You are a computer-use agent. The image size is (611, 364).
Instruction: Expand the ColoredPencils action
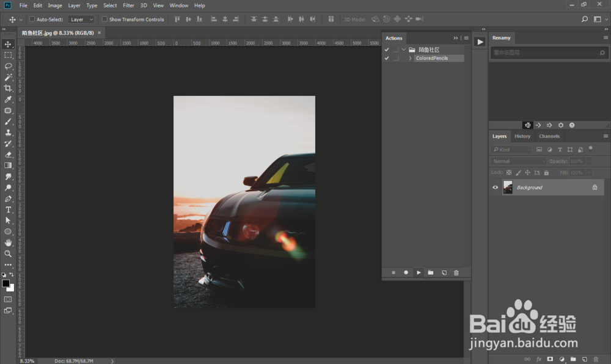click(410, 58)
